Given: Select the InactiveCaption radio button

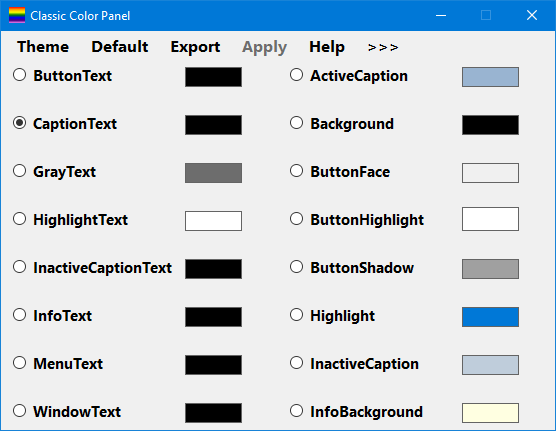Looking at the screenshot, I should click(296, 363).
